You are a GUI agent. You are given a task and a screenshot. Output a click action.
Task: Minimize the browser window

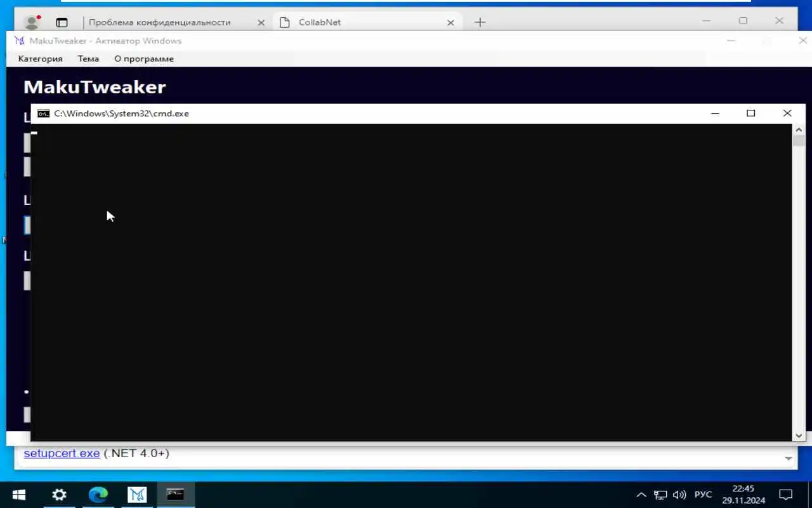706,21
